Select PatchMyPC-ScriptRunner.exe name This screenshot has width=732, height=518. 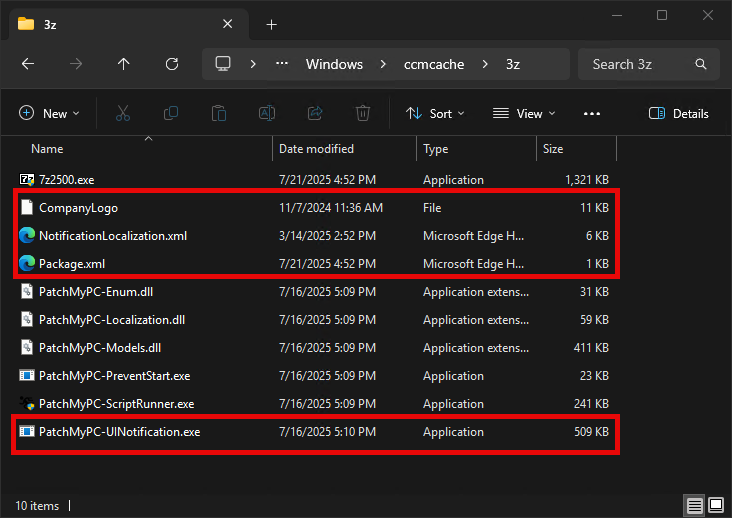(x=117, y=404)
